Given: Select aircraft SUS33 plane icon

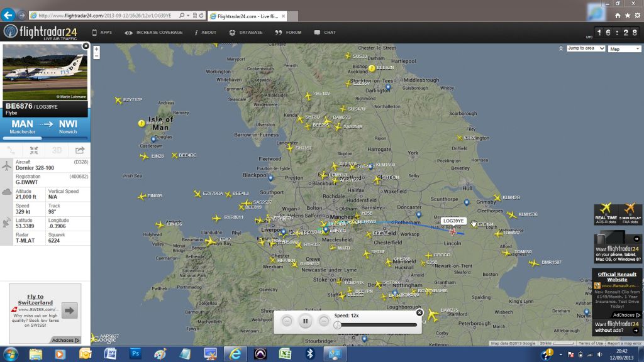Looking at the screenshot, I should pyautogui.click(x=348, y=55).
